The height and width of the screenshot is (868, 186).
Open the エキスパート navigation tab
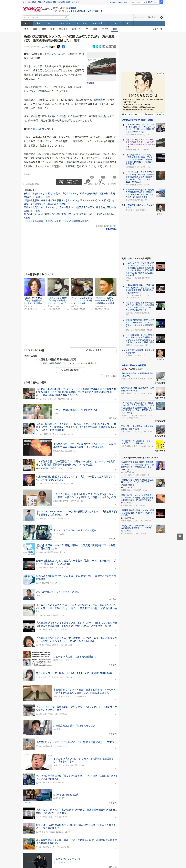tap(64, 23)
